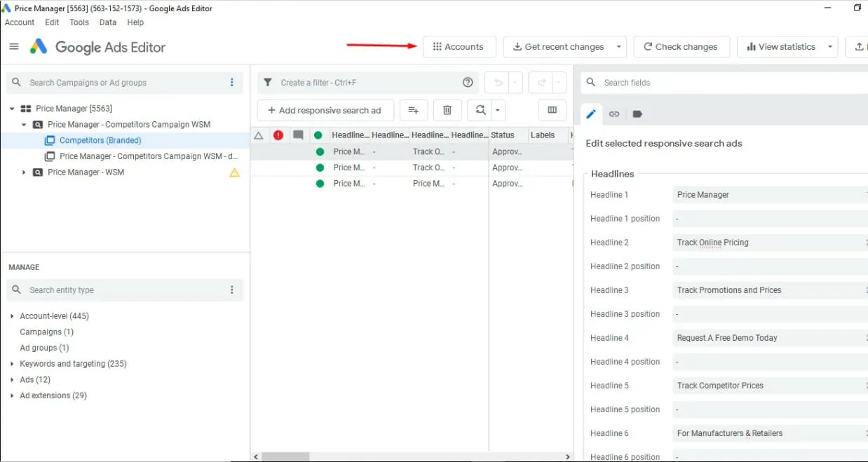Click Check changes button

681,47
